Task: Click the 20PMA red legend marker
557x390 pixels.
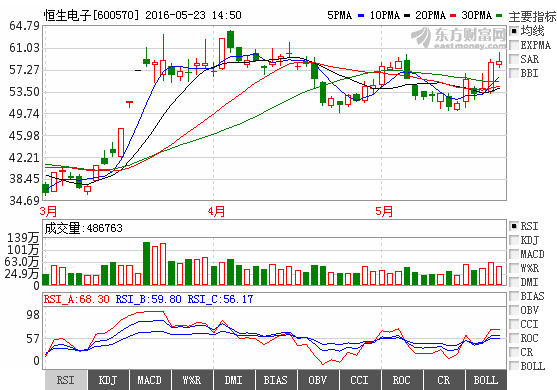Action: tap(453, 16)
